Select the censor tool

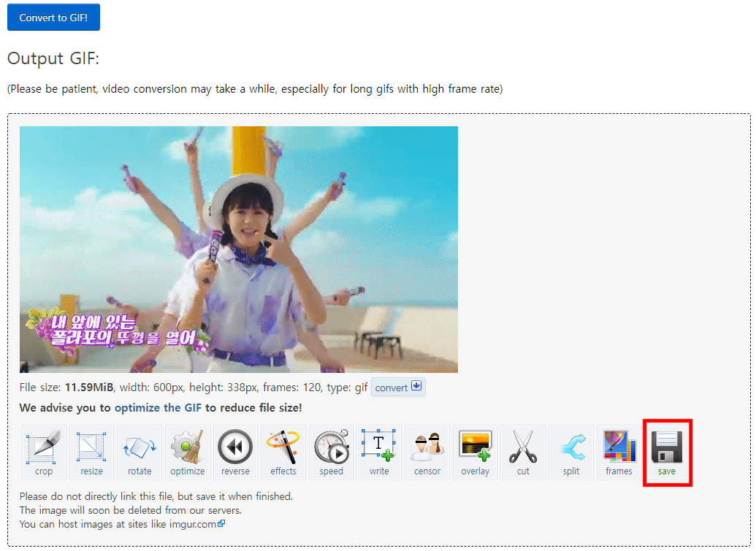(x=427, y=452)
